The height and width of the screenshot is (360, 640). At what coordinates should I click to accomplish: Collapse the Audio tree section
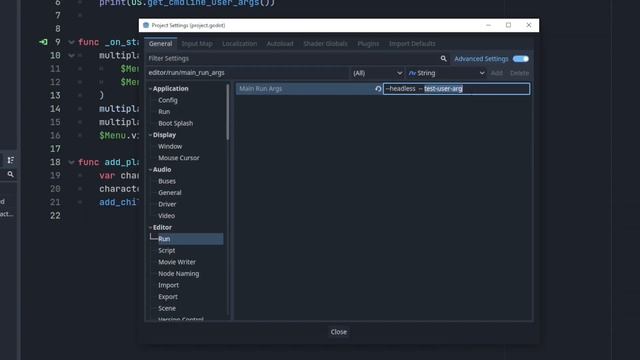(150, 169)
